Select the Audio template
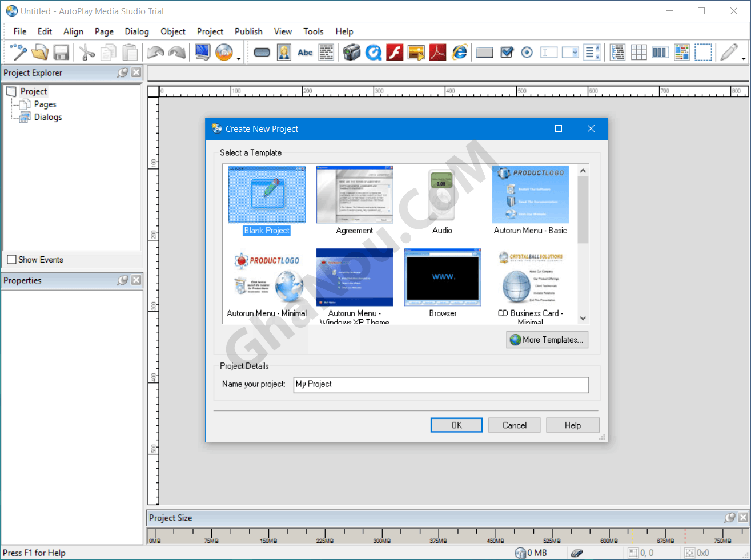 [442, 200]
